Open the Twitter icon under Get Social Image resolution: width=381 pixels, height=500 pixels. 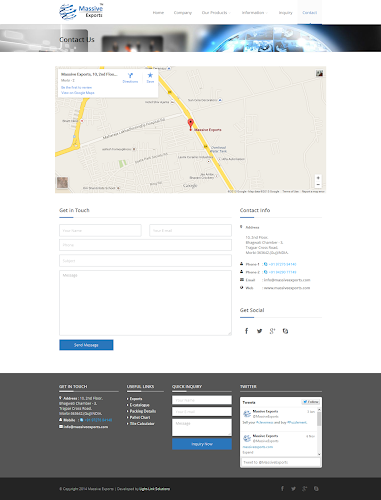(259, 331)
